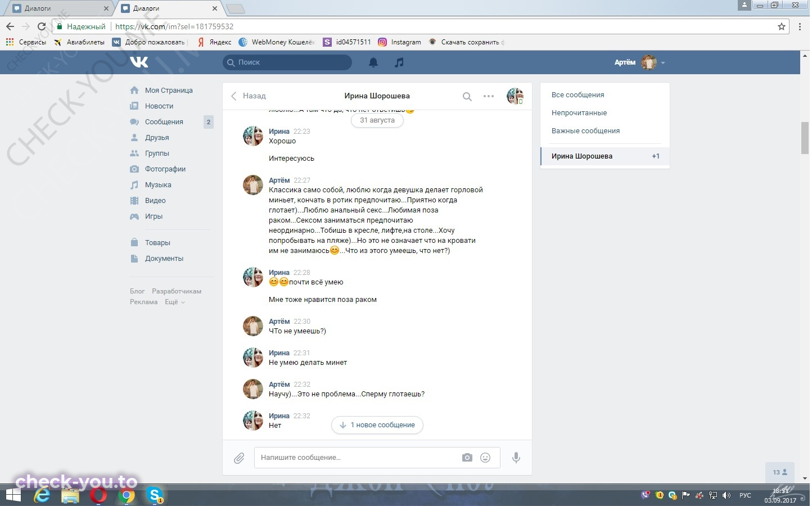
Task: Go to Моя Страница in sidebar
Action: point(169,91)
